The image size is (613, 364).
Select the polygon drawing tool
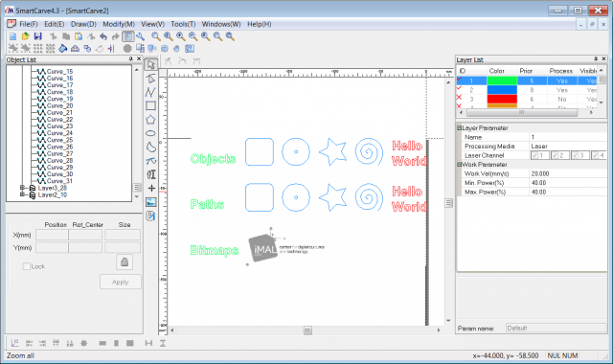151,120
